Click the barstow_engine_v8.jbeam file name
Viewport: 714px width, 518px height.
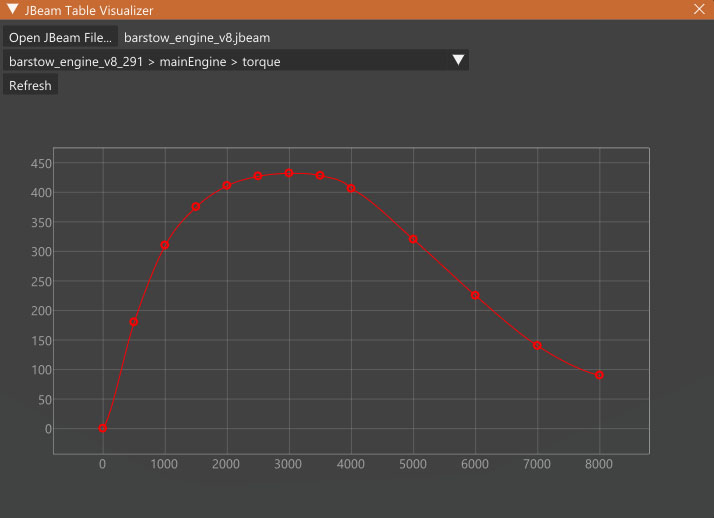click(x=197, y=37)
